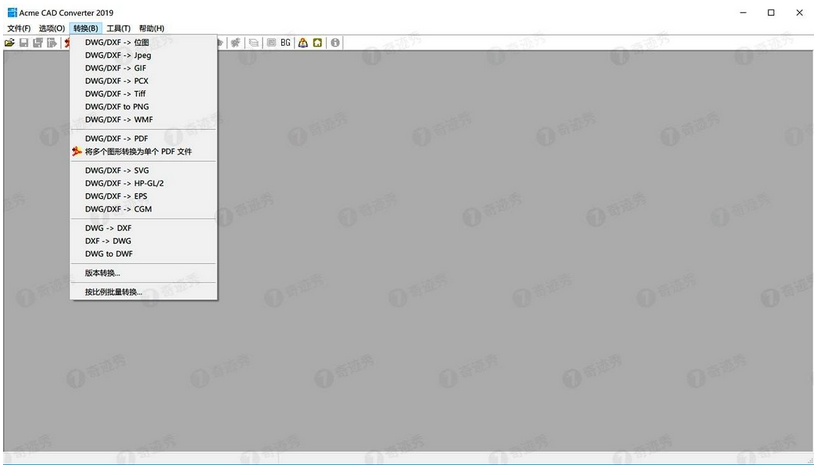The width and height of the screenshot is (814, 465).
Task: Open the 选项(O) menu
Action: (x=51, y=28)
